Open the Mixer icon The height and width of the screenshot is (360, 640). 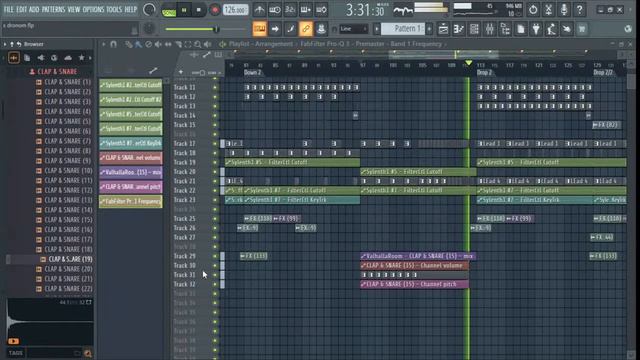click(490, 29)
